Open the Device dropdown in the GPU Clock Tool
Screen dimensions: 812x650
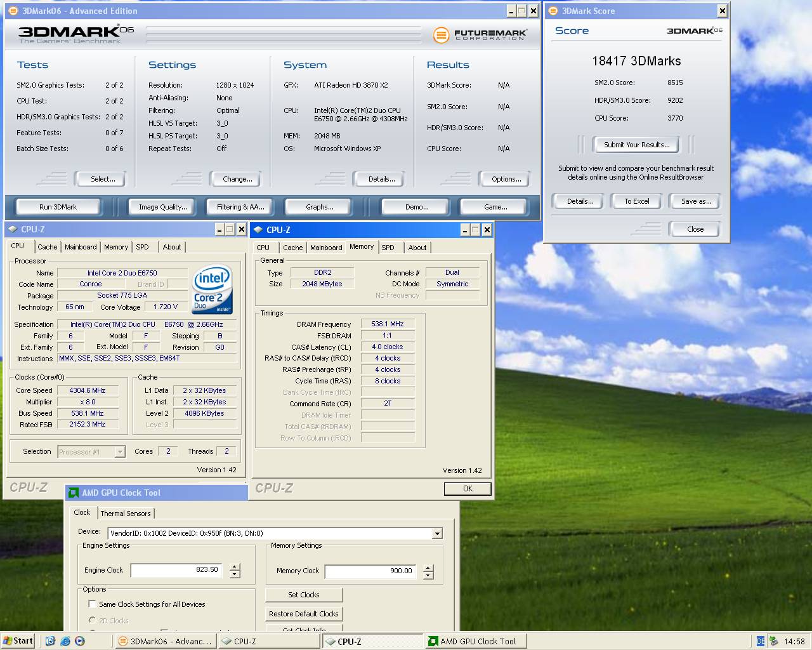(x=437, y=533)
